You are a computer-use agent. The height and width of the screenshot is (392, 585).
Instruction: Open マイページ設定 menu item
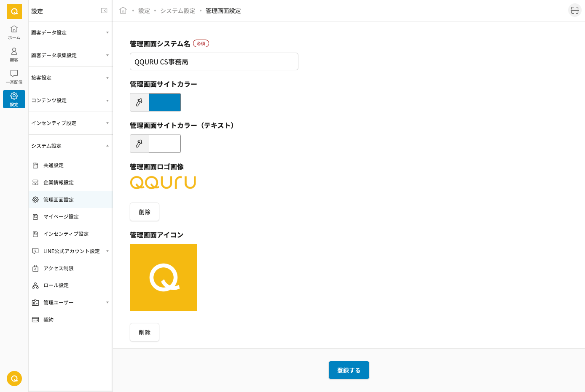[61, 217]
